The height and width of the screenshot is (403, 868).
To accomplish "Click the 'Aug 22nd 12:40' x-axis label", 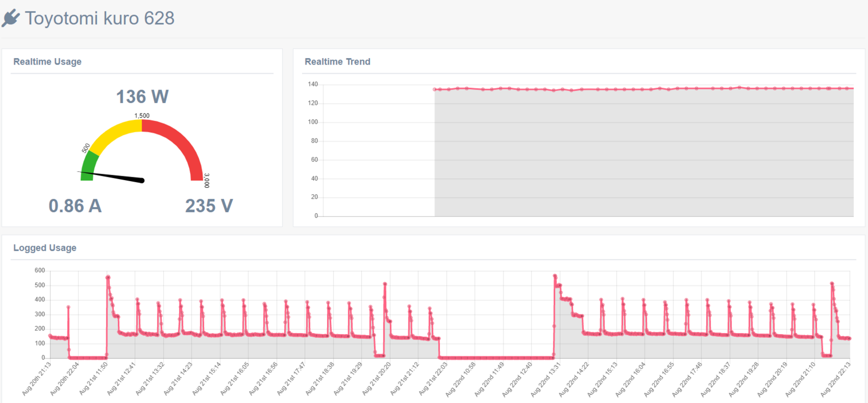I will [x=518, y=379].
